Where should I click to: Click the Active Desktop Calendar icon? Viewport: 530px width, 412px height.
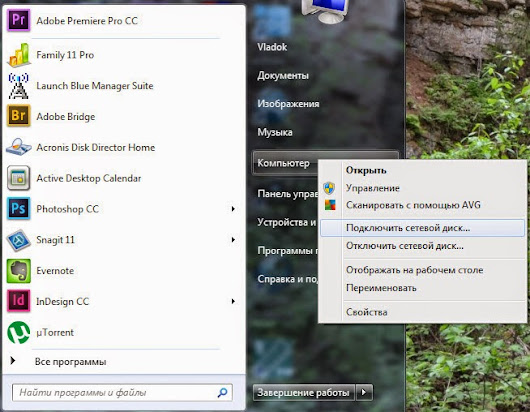point(19,178)
